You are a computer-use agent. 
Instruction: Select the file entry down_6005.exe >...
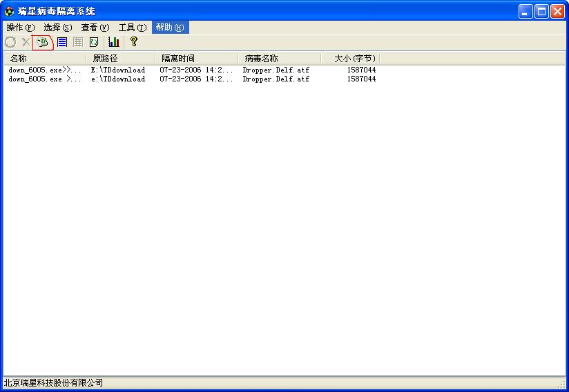45,79
